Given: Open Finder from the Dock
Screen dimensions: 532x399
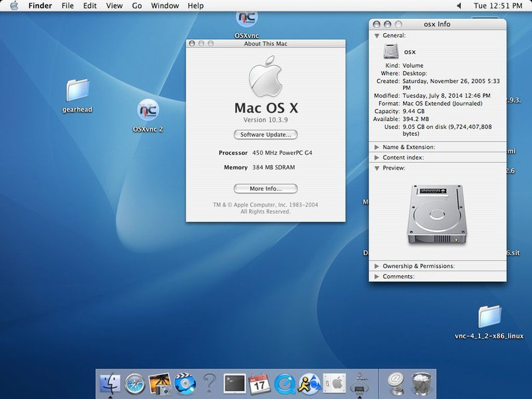Looking at the screenshot, I should [x=110, y=384].
